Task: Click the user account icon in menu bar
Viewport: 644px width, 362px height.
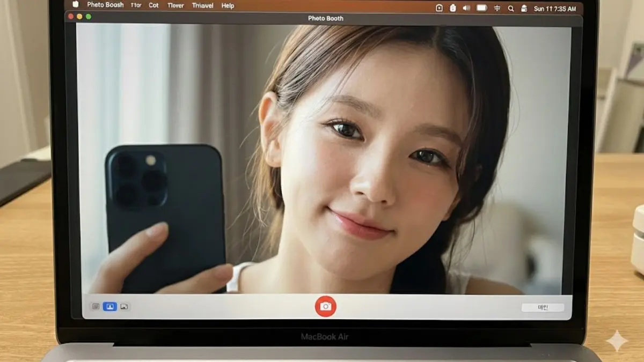Action: click(523, 9)
